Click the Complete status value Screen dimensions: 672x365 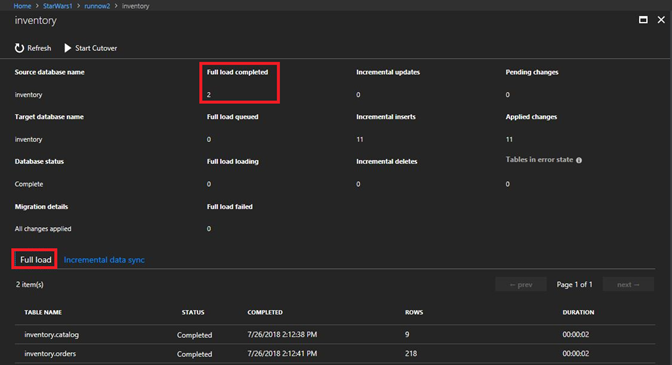click(29, 184)
